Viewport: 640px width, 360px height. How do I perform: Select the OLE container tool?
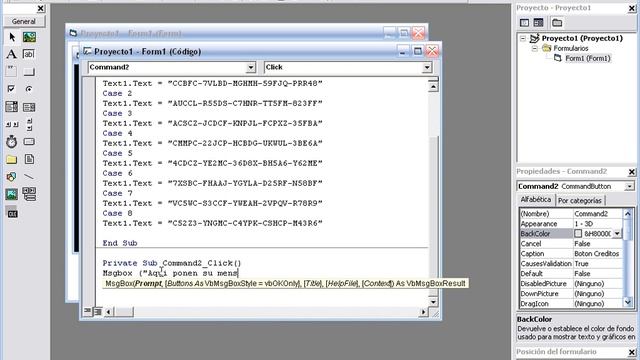12,213
